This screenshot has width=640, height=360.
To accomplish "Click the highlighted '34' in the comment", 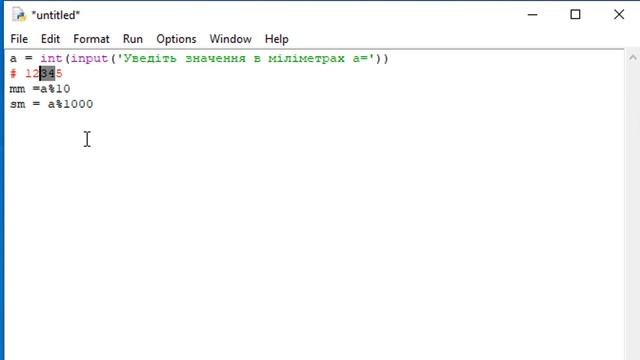I will 47,73.
